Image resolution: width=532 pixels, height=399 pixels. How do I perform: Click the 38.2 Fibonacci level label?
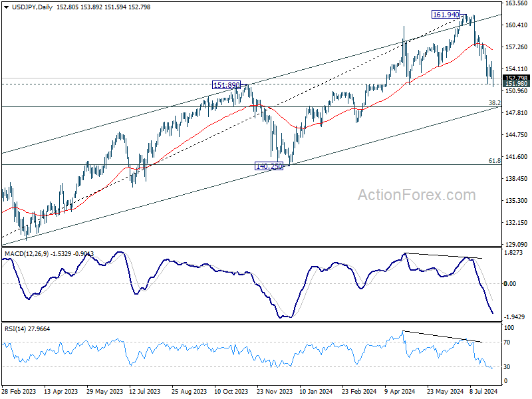(495, 102)
